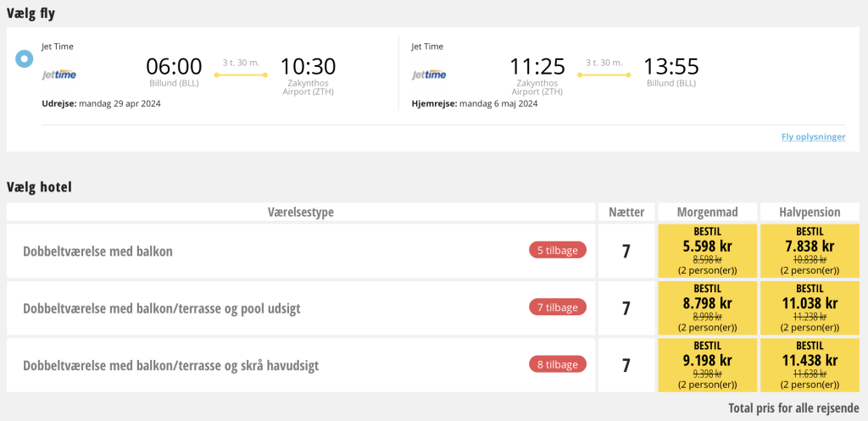Click the Halvpension column header

pos(810,212)
